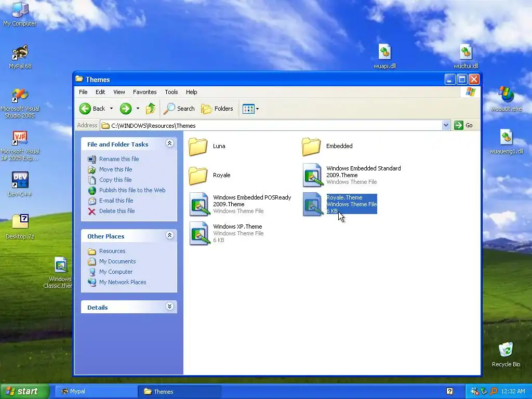Open Back history dropdown arrow
The image size is (532, 399).
(111, 109)
